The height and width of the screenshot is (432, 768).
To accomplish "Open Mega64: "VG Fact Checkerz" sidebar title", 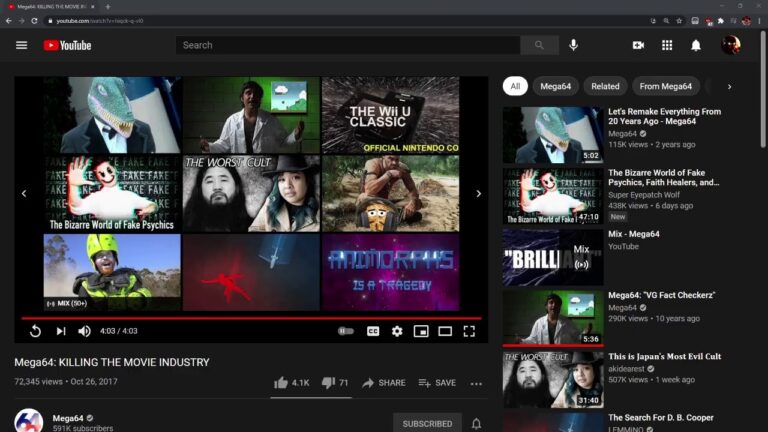I will point(661,295).
